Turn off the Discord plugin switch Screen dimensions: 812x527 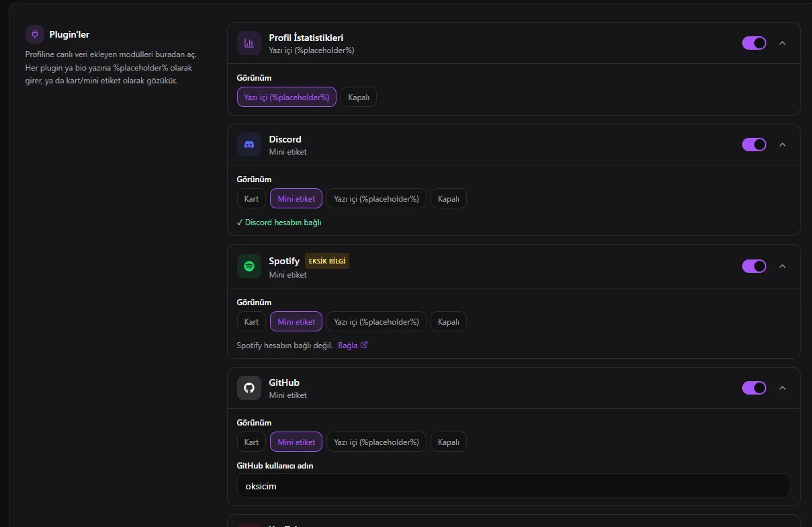(x=754, y=145)
